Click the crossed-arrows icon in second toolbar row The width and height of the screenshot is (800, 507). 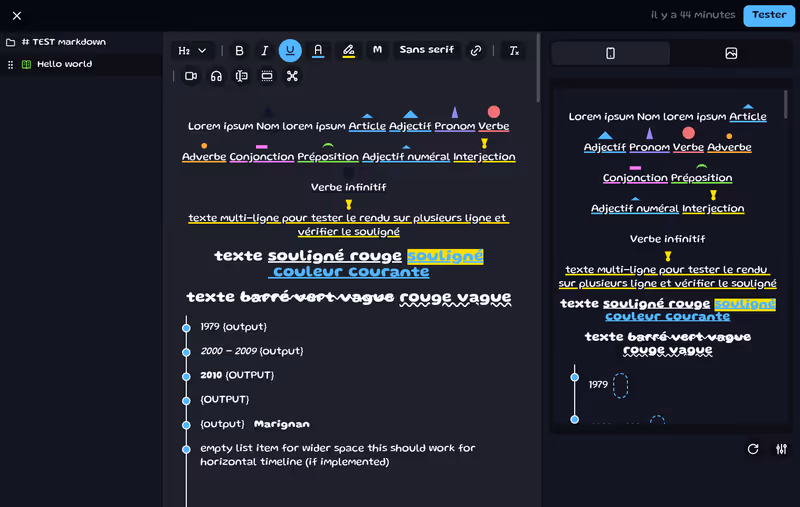pos(292,76)
